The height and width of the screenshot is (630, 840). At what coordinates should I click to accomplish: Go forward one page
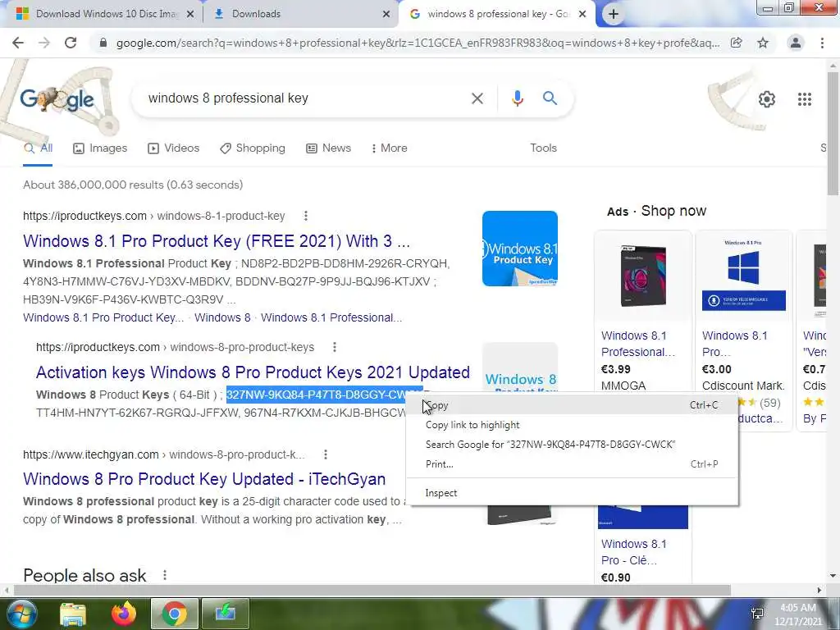point(44,43)
